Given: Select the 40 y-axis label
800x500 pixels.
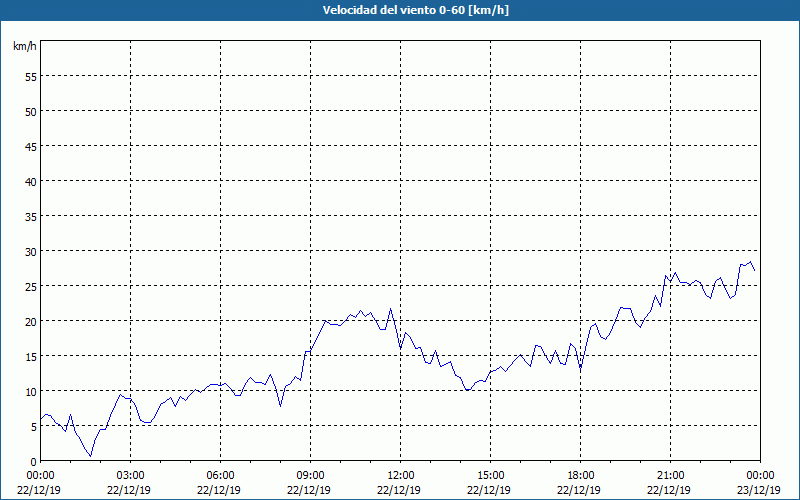Looking at the screenshot, I should (31, 181).
